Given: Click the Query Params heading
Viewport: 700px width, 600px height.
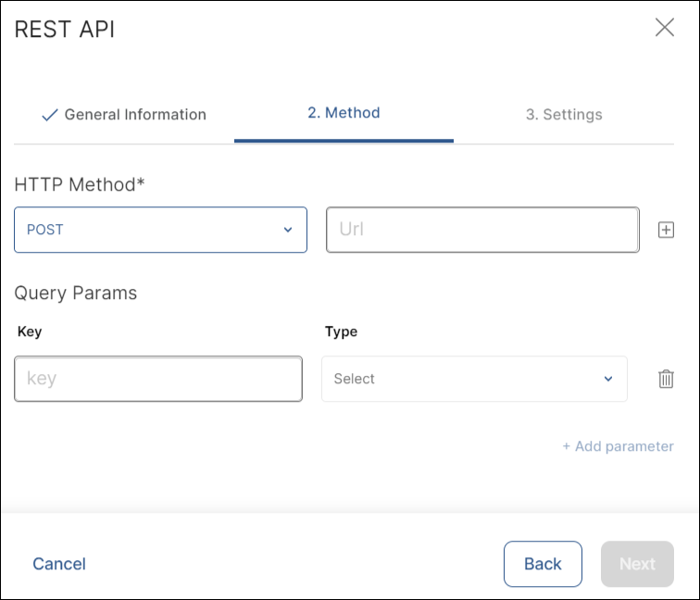Looking at the screenshot, I should [x=75, y=294].
